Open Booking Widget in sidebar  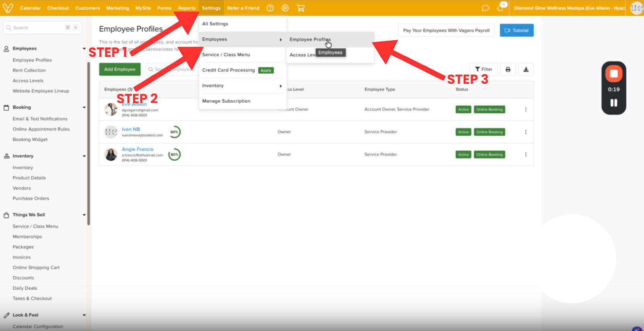30,140
